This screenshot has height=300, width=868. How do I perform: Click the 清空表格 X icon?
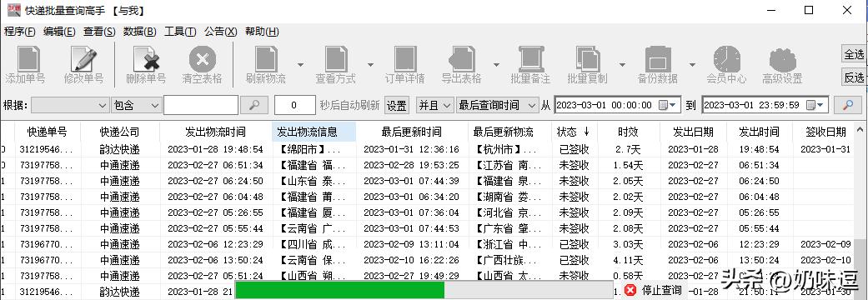click(203, 58)
